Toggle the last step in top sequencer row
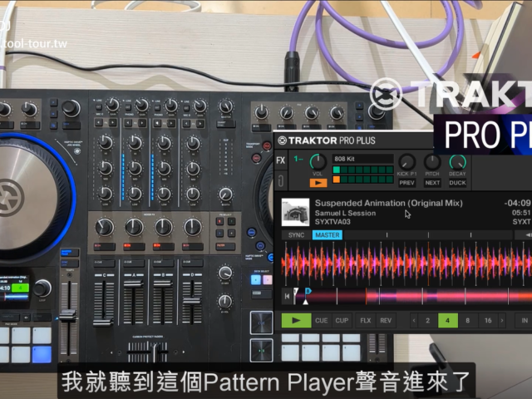This screenshot has height=399, width=532. pyautogui.click(x=390, y=170)
